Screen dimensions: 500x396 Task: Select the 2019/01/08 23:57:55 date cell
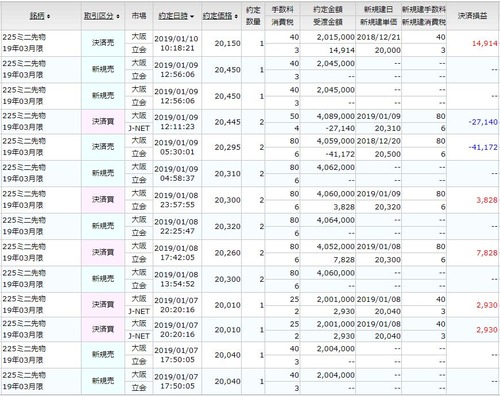(x=176, y=200)
